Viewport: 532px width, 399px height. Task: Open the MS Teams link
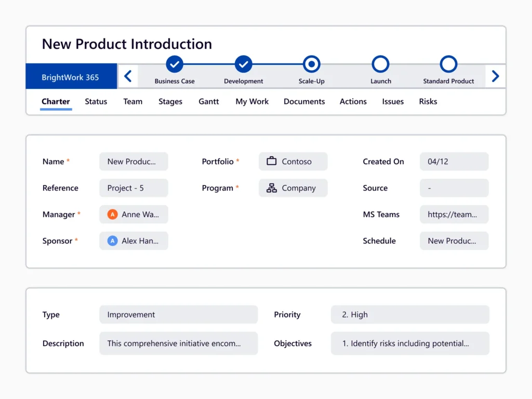point(454,214)
